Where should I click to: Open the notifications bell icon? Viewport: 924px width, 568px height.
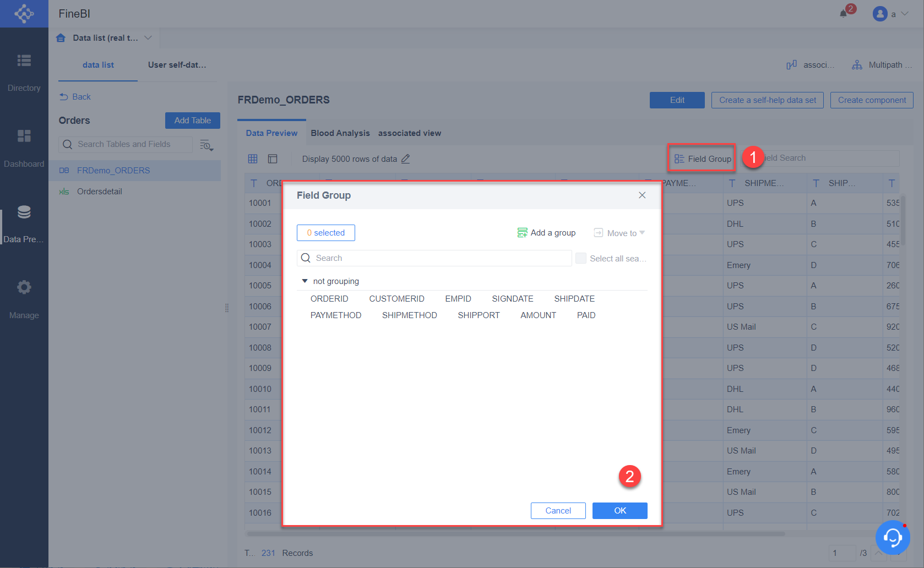coord(843,14)
